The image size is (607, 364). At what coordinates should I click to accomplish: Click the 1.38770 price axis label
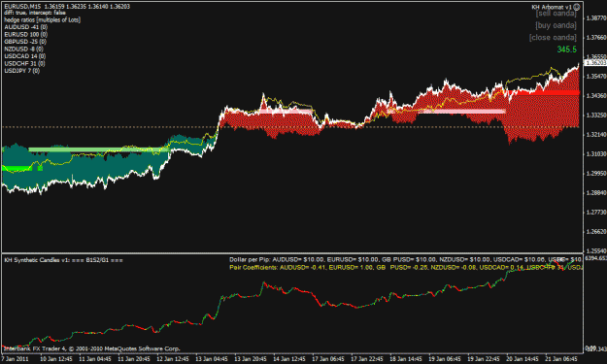pos(596,17)
